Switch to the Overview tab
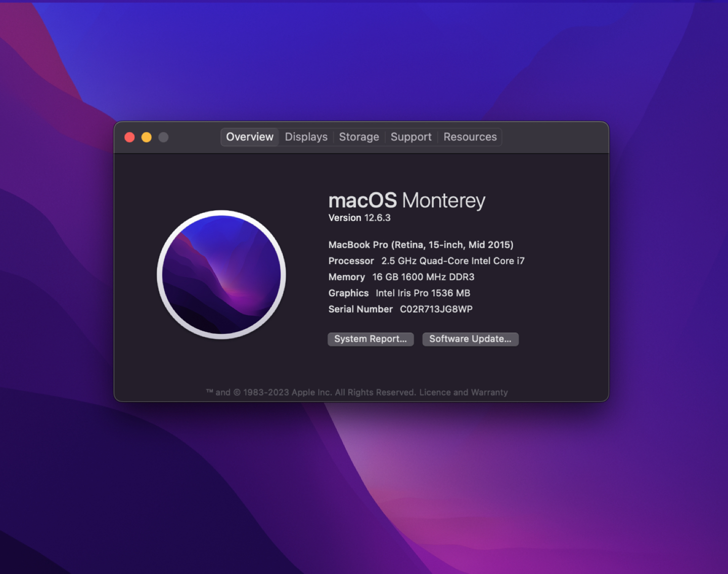 click(x=250, y=137)
